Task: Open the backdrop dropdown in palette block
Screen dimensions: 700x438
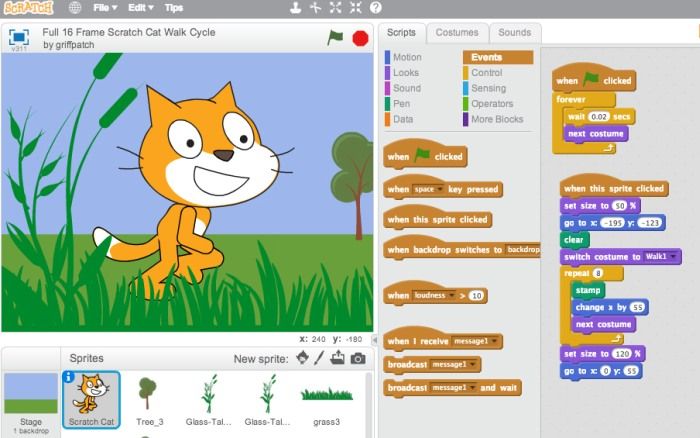Action: point(523,250)
